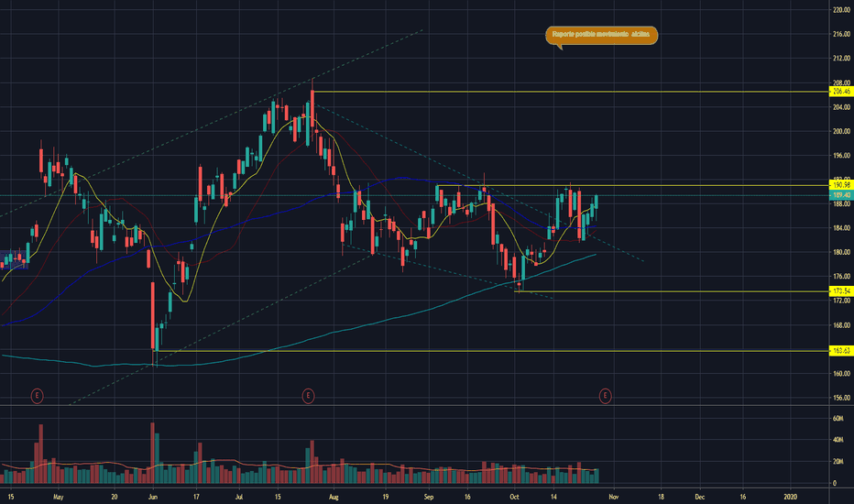The image size is (854, 504).
Task: Click the Jul label on time axis
Action: click(x=239, y=497)
